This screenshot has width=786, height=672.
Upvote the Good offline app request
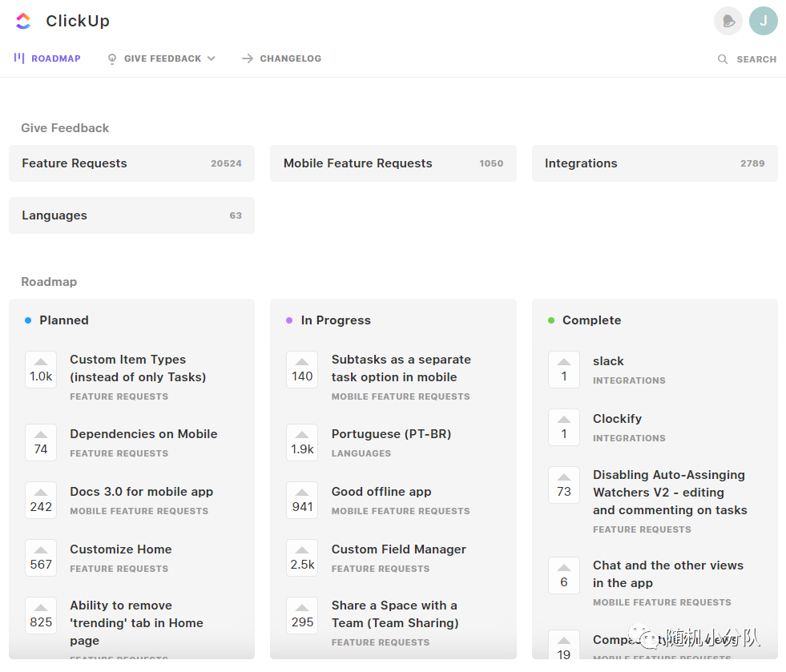[302, 500]
